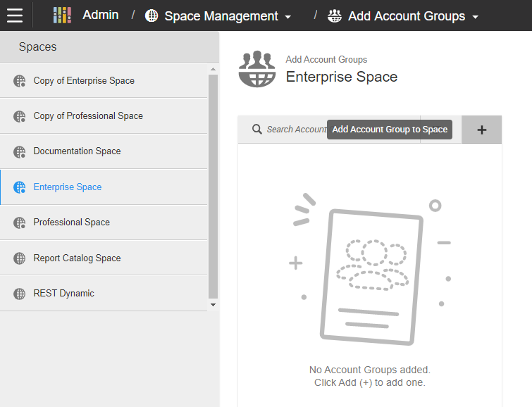Click the spaces list scroll-down arrow

coord(214,305)
